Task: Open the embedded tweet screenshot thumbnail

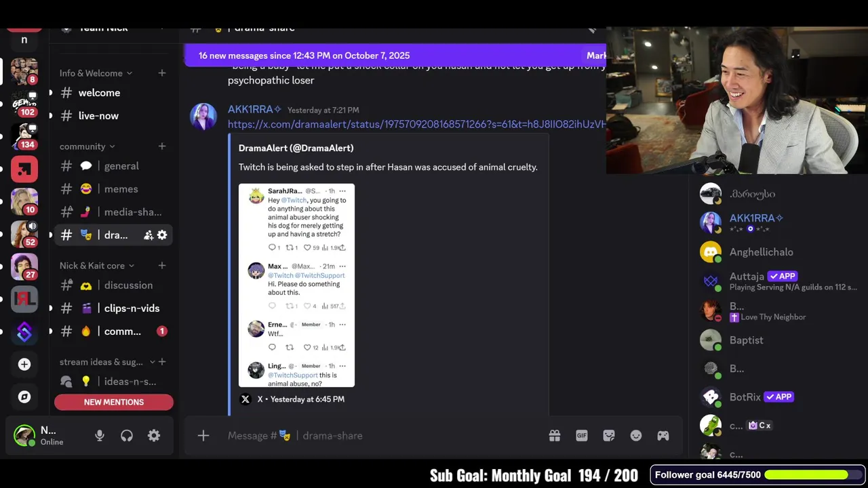Action: 296,285
